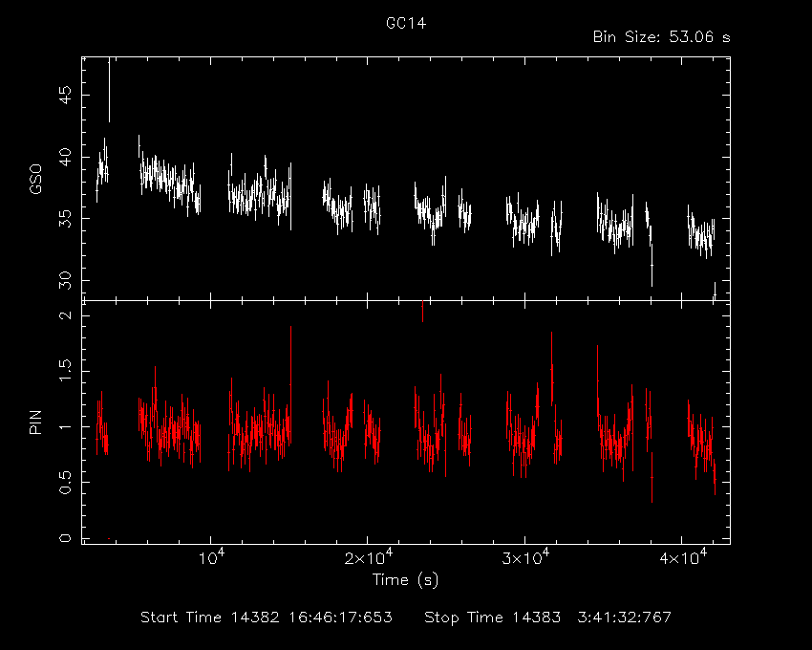812x650 pixels.
Task: Click the 2 tick label on PIN axis
Action: point(66,315)
